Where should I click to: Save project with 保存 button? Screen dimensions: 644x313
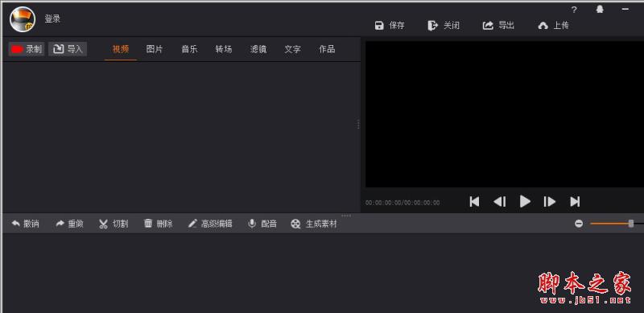pos(390,26)
